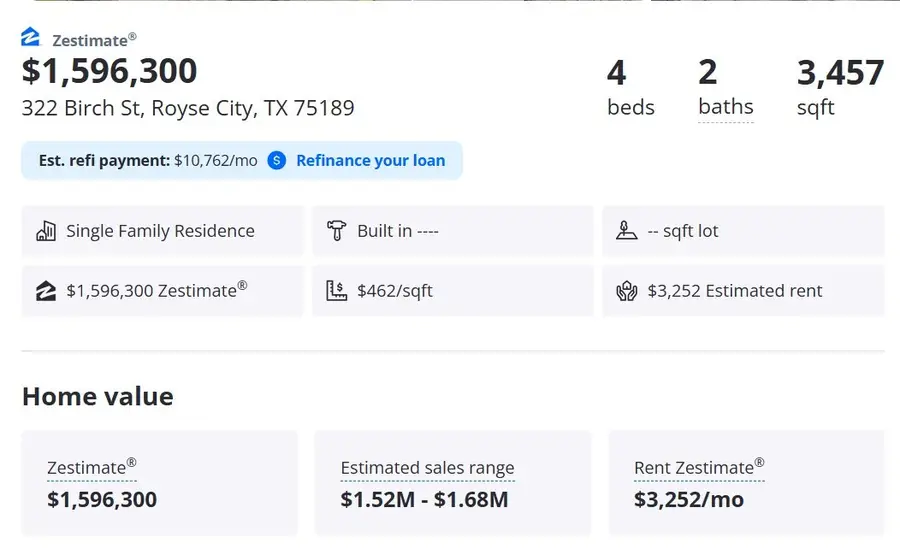The image size is (900, 549).
Task: Click the lot size icon beside sqft lot
Action: click(627, 231)
